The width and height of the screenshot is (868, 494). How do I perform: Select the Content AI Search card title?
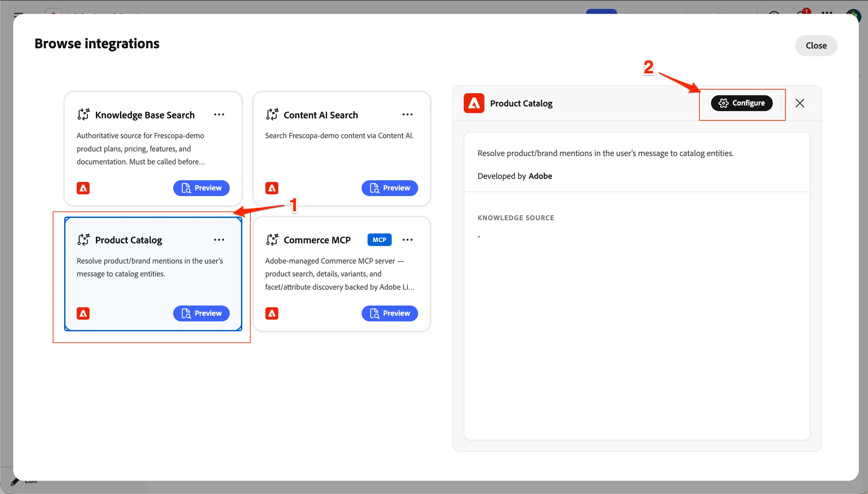[321, 115]
